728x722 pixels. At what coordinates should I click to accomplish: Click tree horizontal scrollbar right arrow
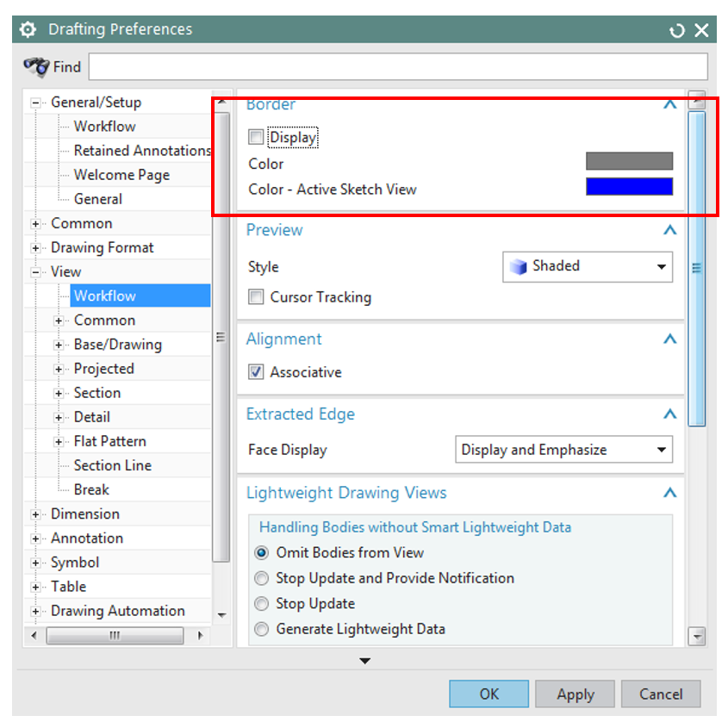coord(200,635)
